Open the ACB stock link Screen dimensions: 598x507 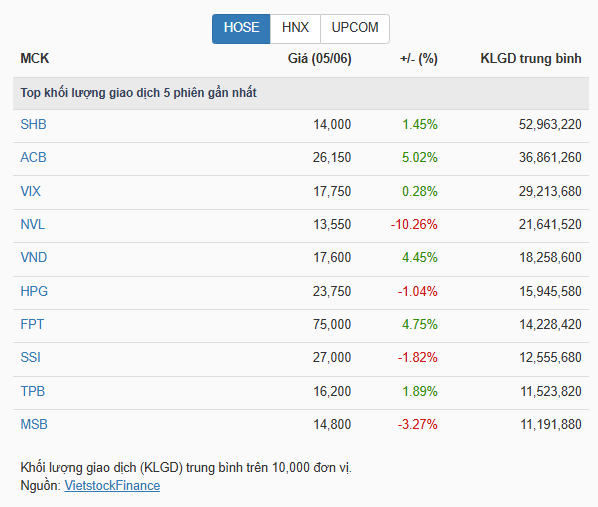tap(34, 158)
